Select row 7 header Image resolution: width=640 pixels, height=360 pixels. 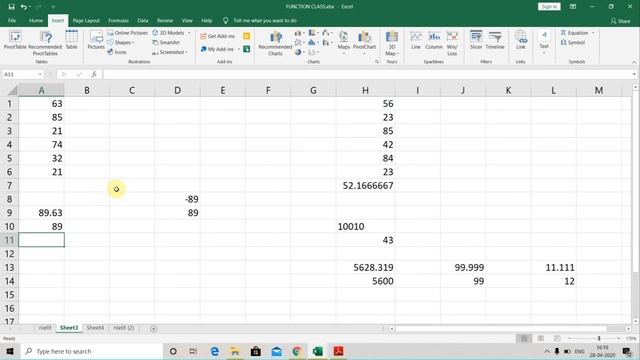[9, 186]
